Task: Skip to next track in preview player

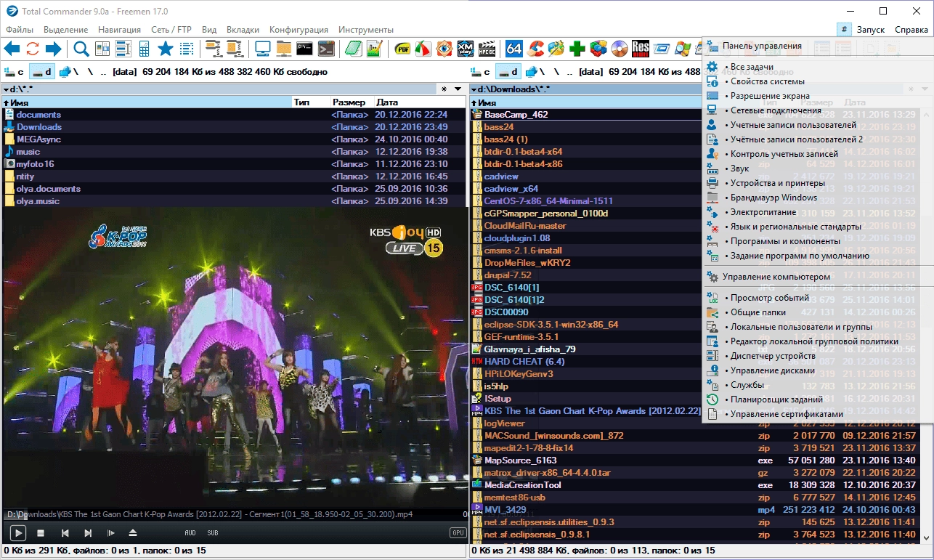Action: (88, 533)
